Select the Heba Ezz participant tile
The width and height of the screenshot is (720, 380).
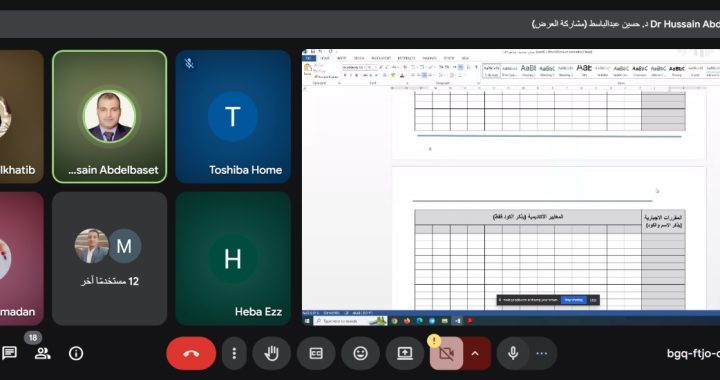(x=233, y=258)
